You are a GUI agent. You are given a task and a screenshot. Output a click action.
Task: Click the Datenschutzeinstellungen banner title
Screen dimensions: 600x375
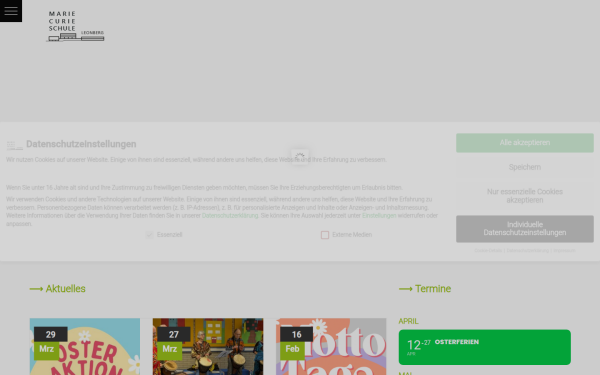(81, 144)
